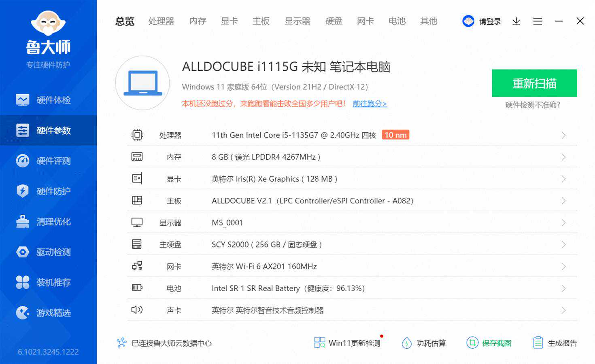Select 硬件评测 from the sidebar
The width and height of the screenshot is (595, 364).
click(x=48, y=161)
